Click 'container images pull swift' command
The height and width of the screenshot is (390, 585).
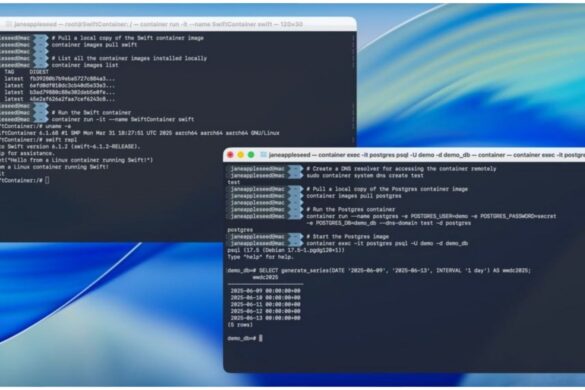click(x=94, y=45)
